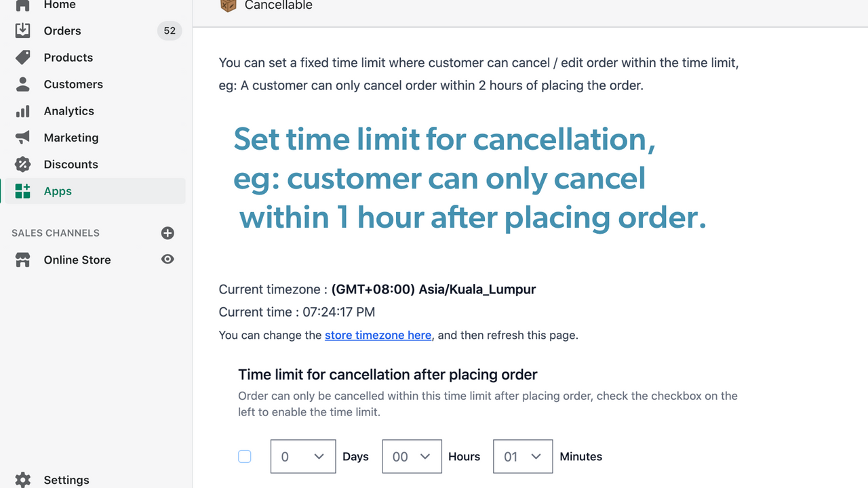868x488 pixels.
Task: View Online Store via eye icon
Action: (x=167, y=260)
